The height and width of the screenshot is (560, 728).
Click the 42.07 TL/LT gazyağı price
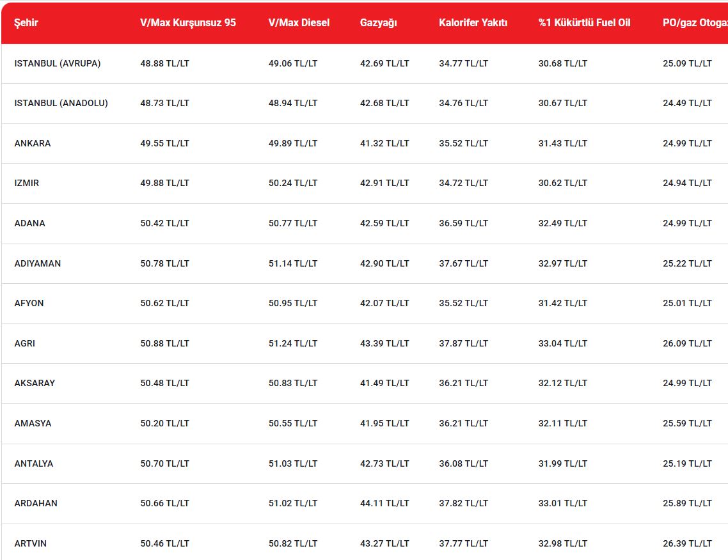coord(384,304)
